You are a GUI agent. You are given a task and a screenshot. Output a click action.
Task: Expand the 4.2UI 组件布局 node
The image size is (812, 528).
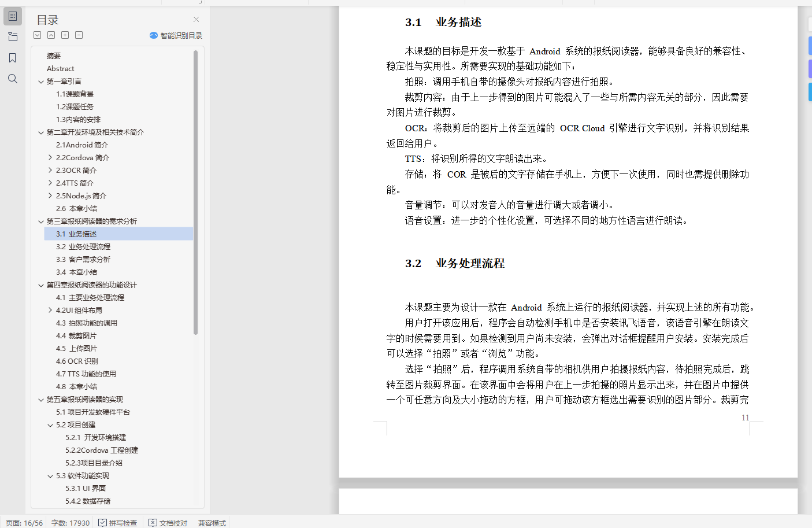click(x=50, y=310)
